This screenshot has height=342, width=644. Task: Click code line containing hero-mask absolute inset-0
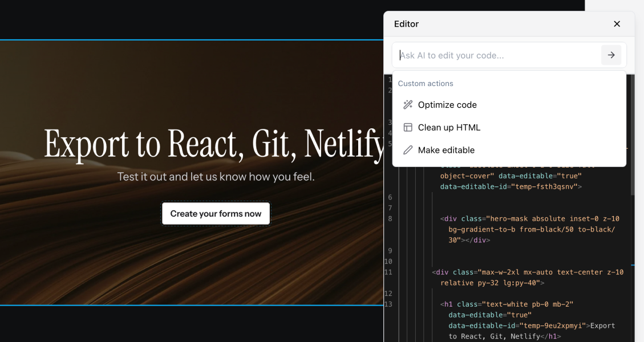click(529, 219)
